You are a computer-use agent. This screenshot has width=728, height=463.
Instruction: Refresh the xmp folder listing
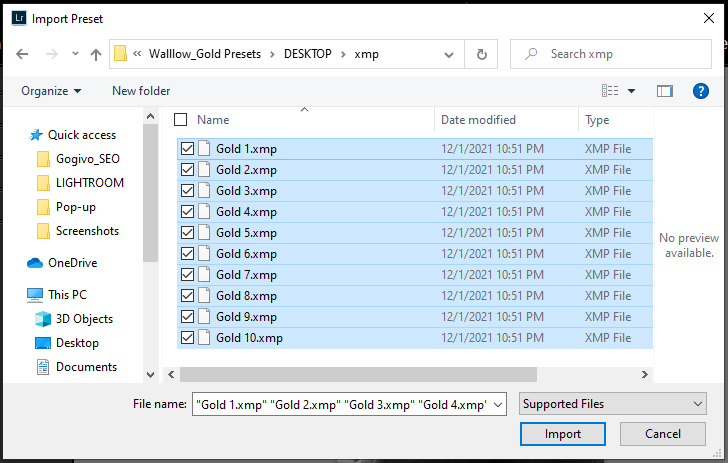point(482,54)
